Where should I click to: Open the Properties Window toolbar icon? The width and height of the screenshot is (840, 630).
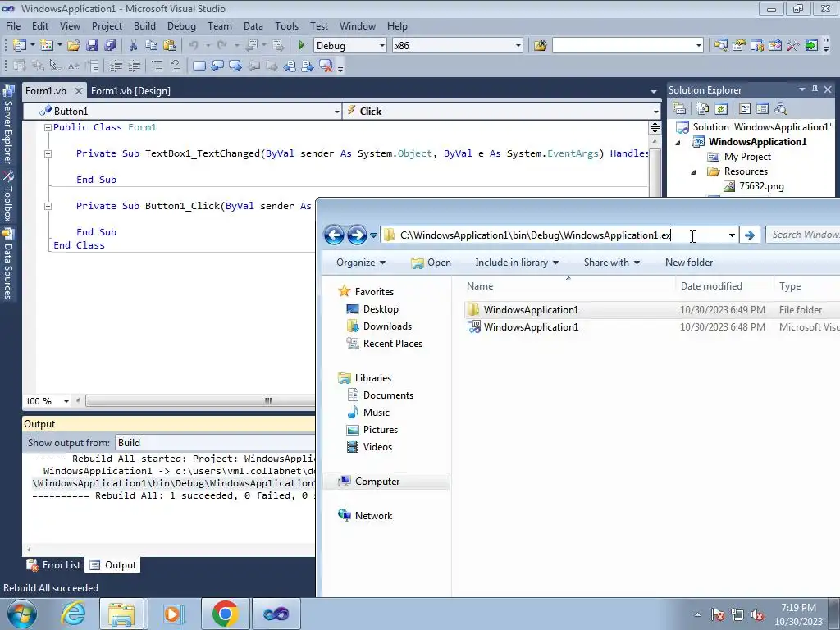739,46
